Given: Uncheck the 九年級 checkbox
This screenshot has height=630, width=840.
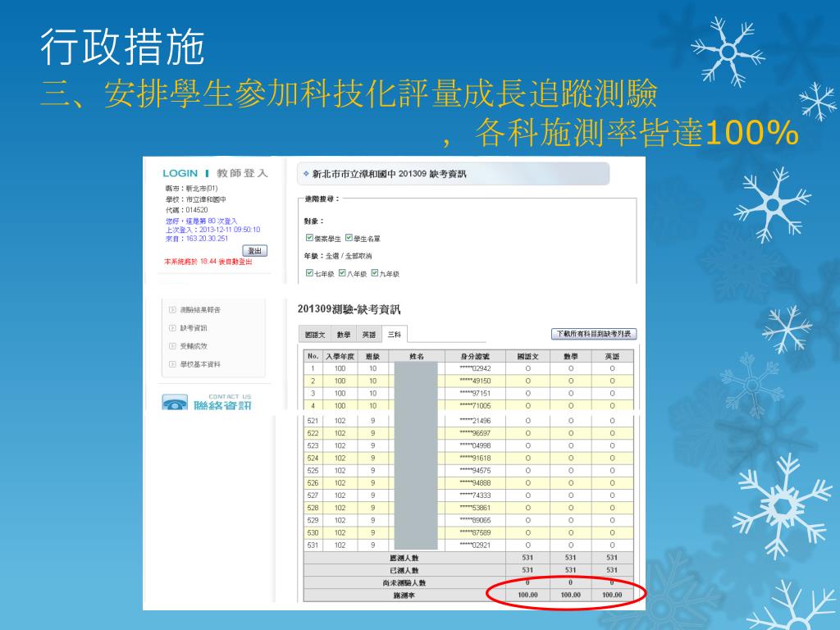Looking at the screenshot, I should click(375, 272).
